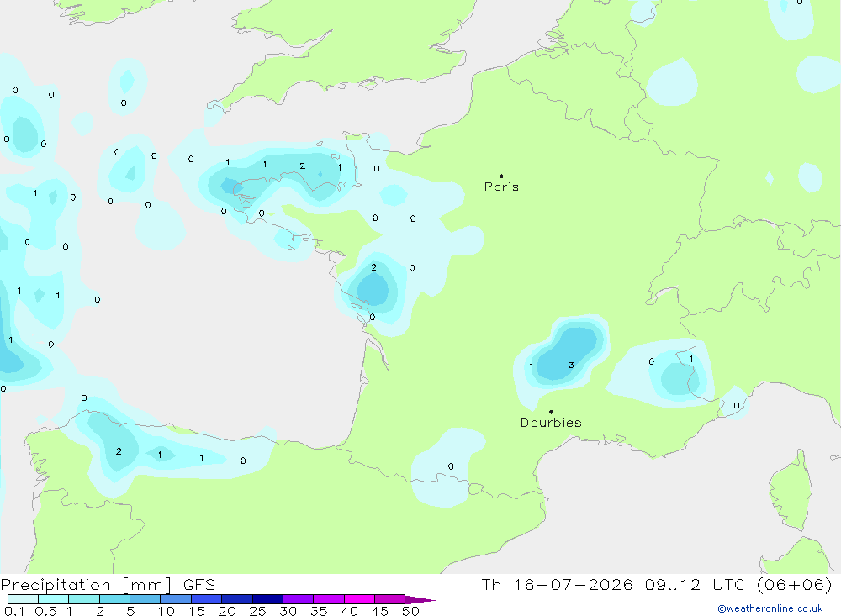Screen dimensions: 841x616
Task: Click the 0.1 mm legend color swatch
Action: point(23,599)
